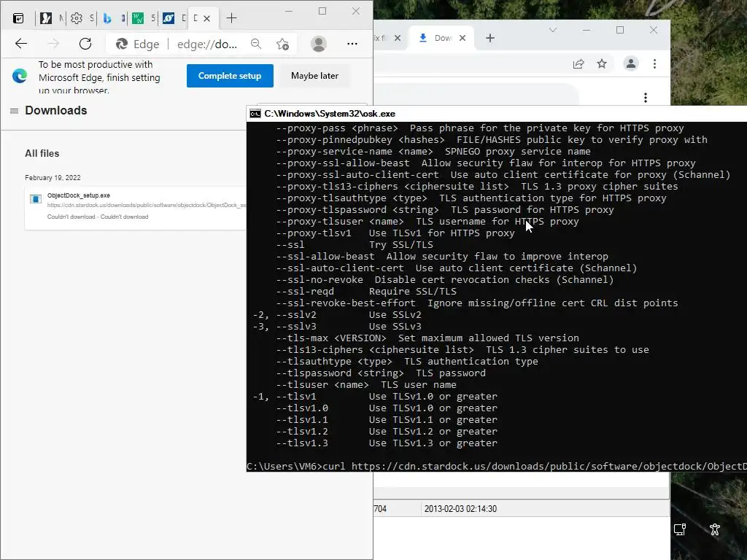Click the monitor icon on the desktop corner
Viewport: 747px width, 560px height.
pos(680,529)
